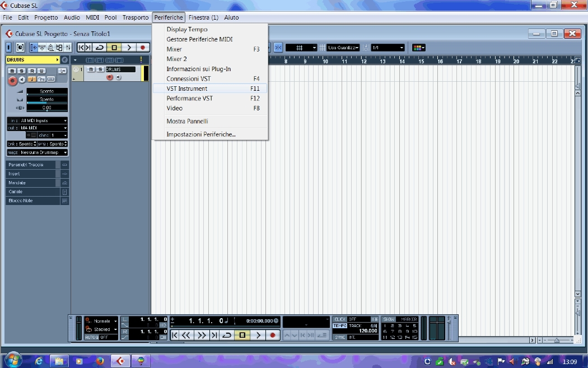
Task: Open the snap grid type dropdown
Action: tap(301, 48)
